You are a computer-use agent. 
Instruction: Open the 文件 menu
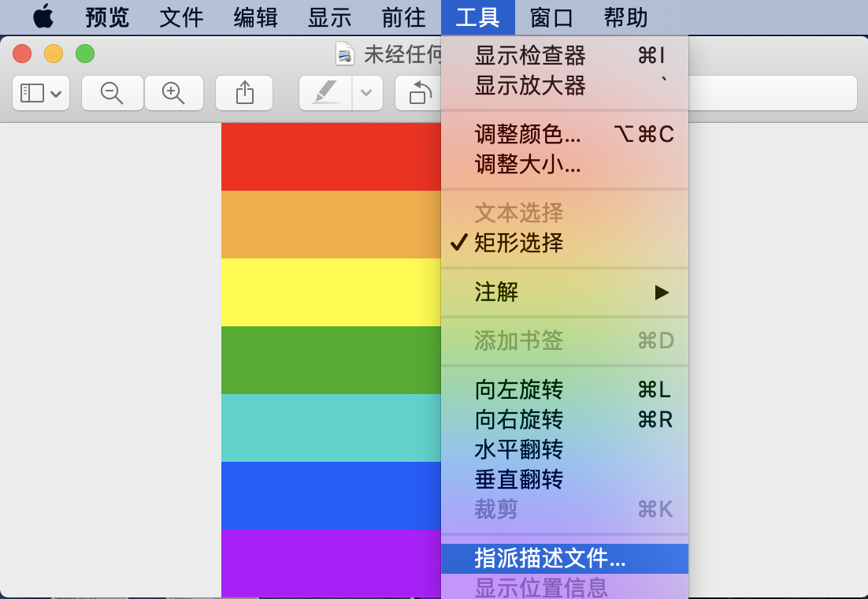coord(181,17)
